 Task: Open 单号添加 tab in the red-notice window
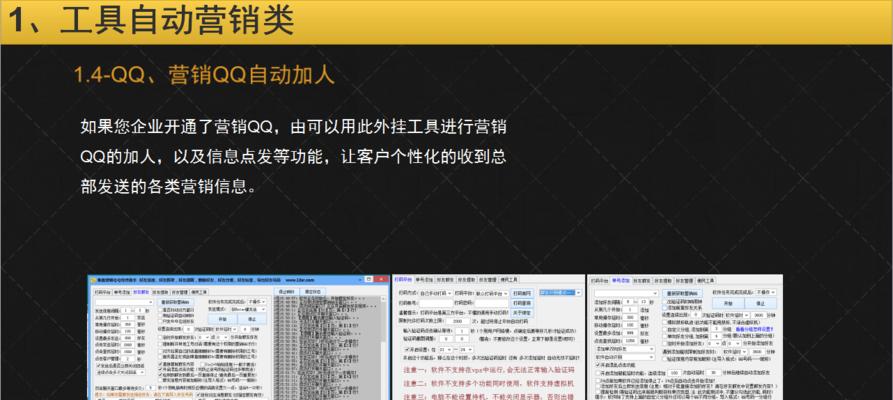[424, 280]
